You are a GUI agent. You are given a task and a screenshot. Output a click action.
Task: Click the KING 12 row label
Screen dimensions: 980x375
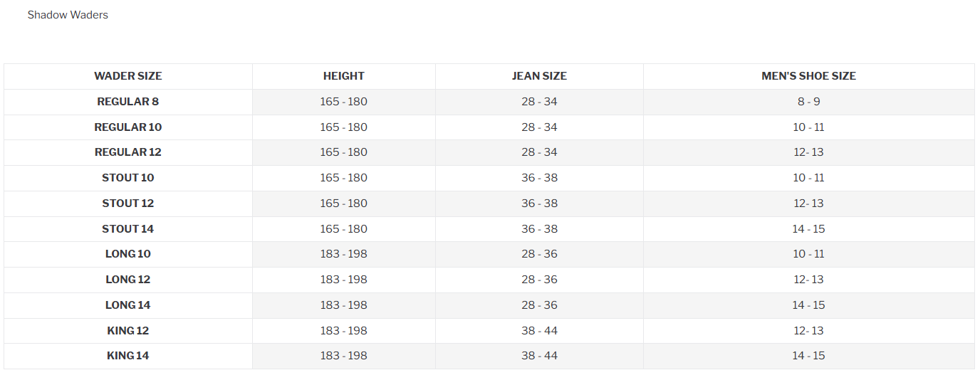(x=128, y=331)
